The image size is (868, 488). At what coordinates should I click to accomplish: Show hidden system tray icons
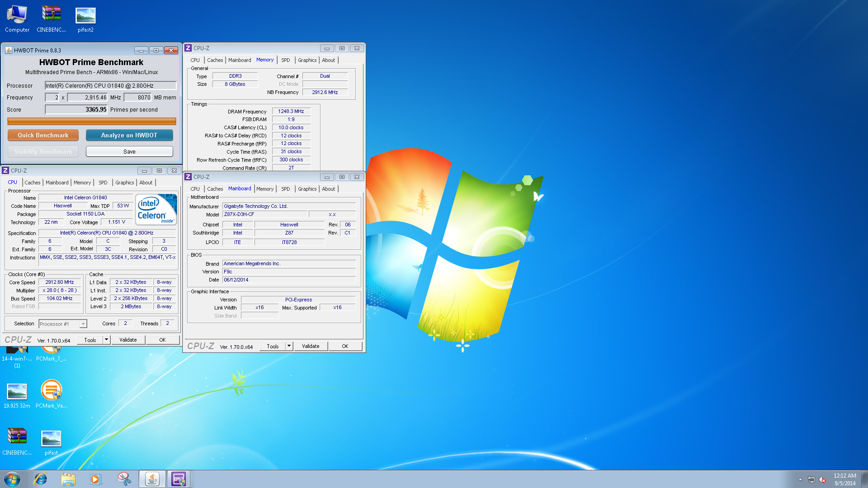pos(800,479)
